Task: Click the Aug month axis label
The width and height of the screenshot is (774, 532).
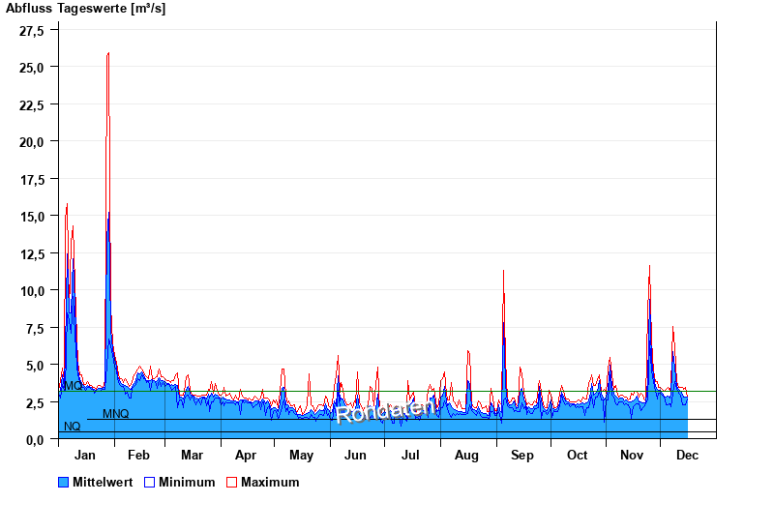Action: (466, 456)
